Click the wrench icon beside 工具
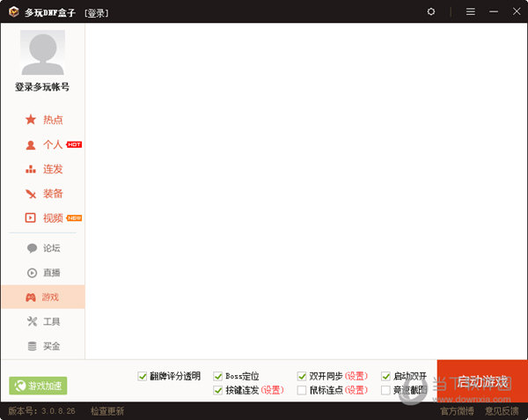Viewport: 528px width, 420px height. tap(32, 321)
